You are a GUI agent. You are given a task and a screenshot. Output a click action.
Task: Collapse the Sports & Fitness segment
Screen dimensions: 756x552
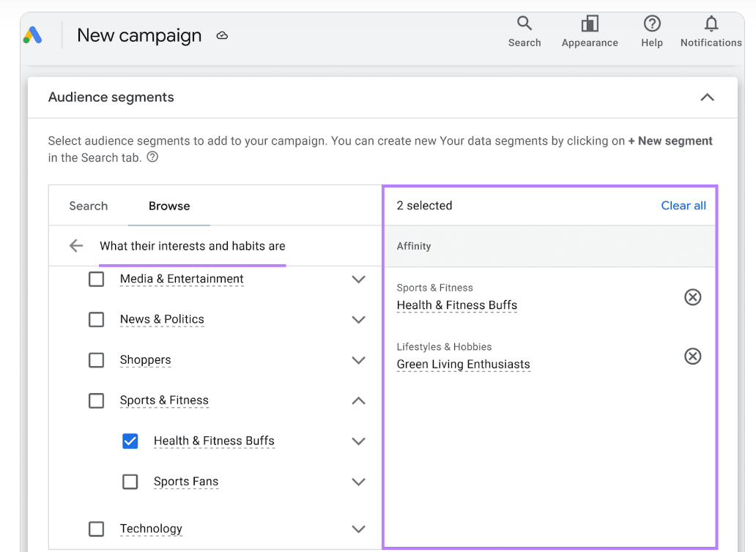[358, 400]
